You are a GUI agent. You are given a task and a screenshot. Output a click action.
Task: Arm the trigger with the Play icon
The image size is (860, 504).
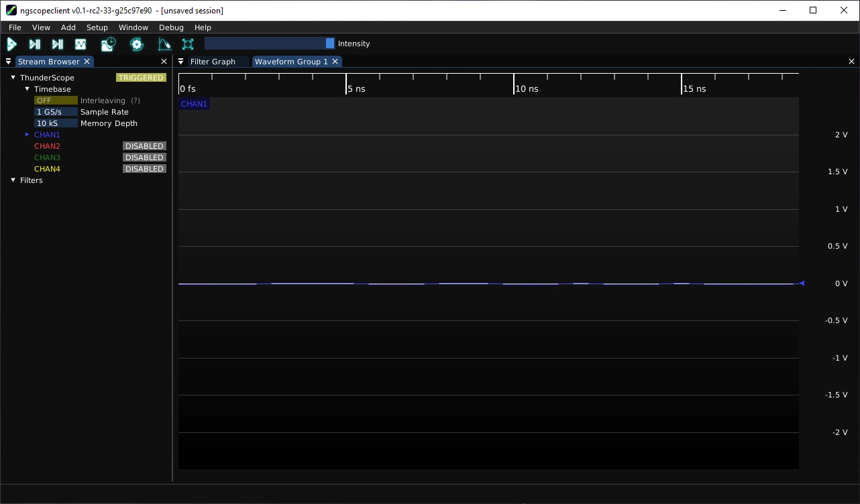tap(12, 44)
